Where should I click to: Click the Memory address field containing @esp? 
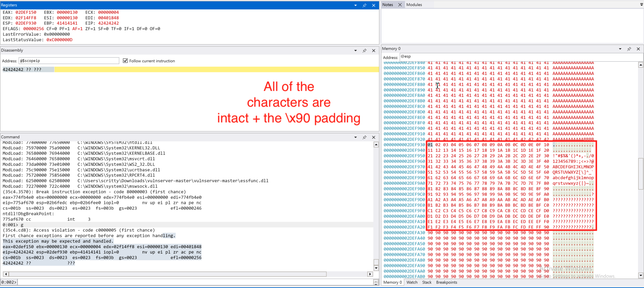click(517, 57)
